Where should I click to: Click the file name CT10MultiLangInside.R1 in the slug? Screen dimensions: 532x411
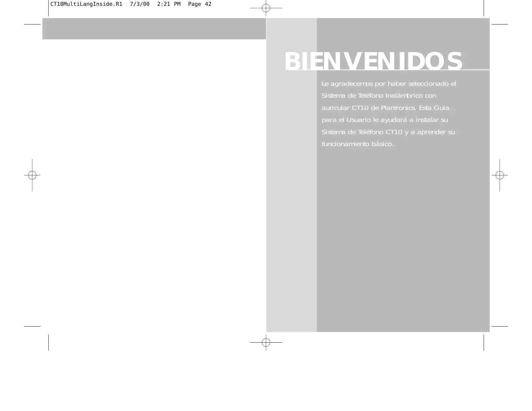(x=86, y=4)
